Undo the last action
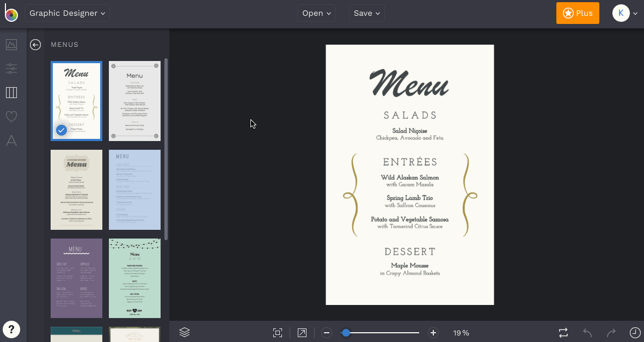The image size is (644, 342). click(587, 333)
